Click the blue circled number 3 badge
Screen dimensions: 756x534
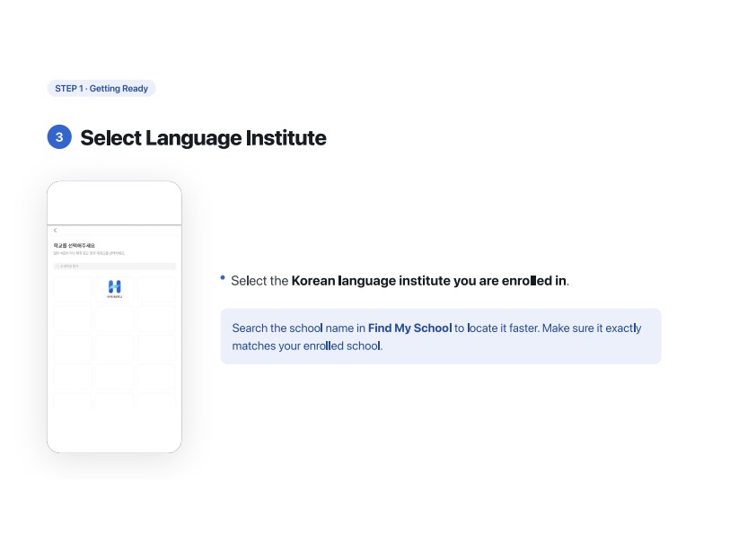[x=59, y=137]
